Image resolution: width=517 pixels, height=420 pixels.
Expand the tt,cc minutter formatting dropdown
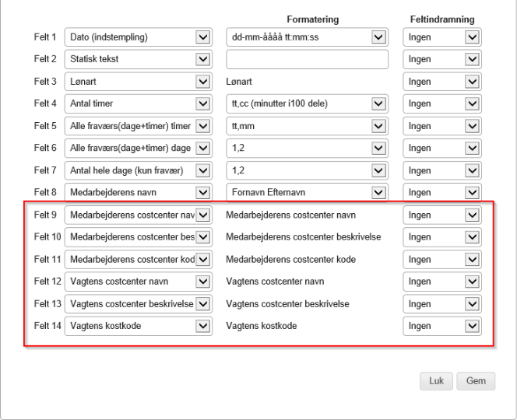pos(307,103)
